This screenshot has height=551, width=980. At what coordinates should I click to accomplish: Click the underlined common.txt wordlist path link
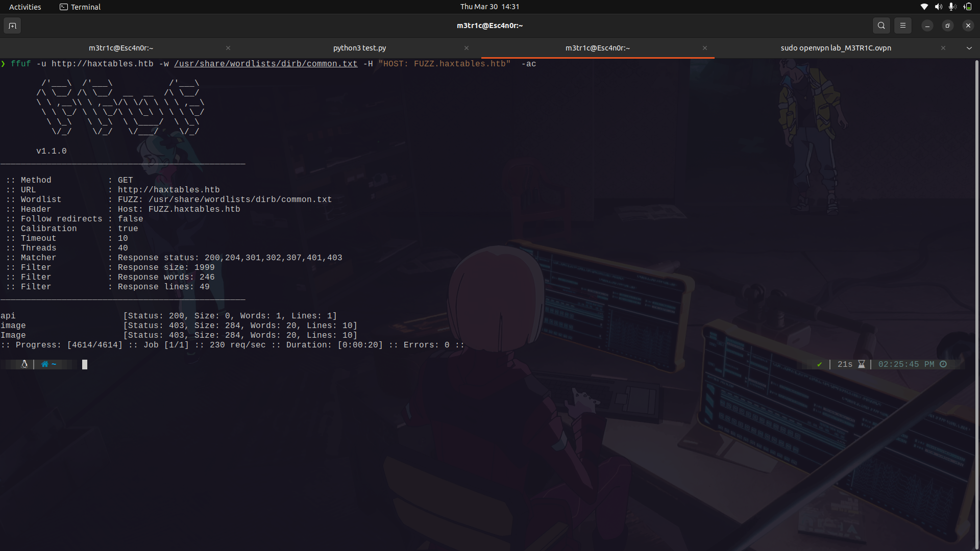265,64
